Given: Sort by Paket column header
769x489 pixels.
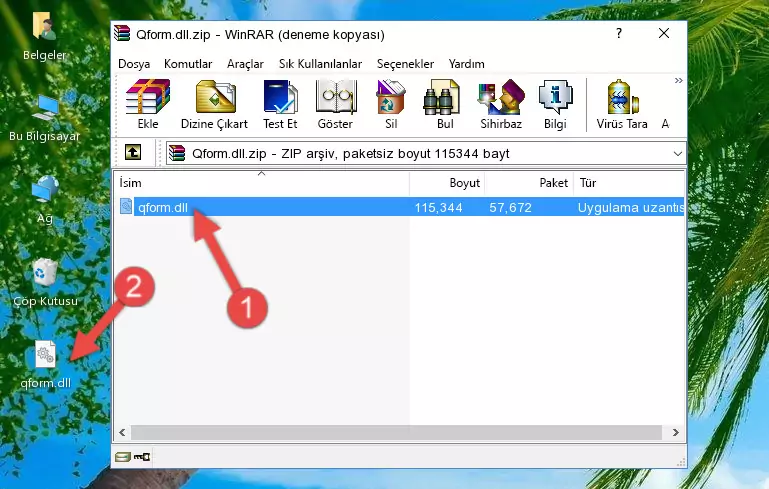Looking at the screenshot, I should coord(529,183).
